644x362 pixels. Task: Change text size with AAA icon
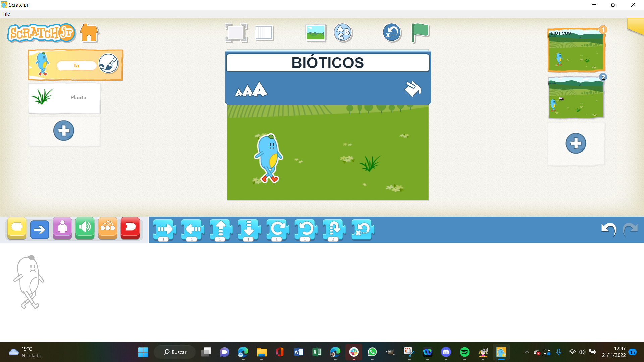tap(251, 89)
